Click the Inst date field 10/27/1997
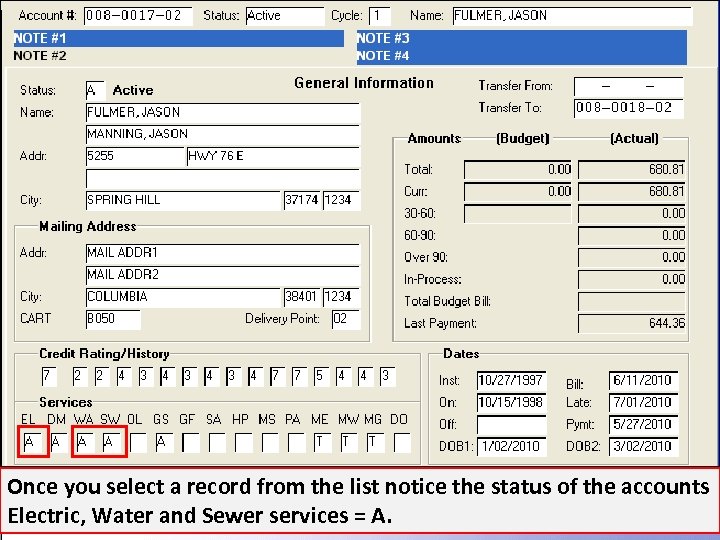 pyautogui.click(x=512, y=381)
